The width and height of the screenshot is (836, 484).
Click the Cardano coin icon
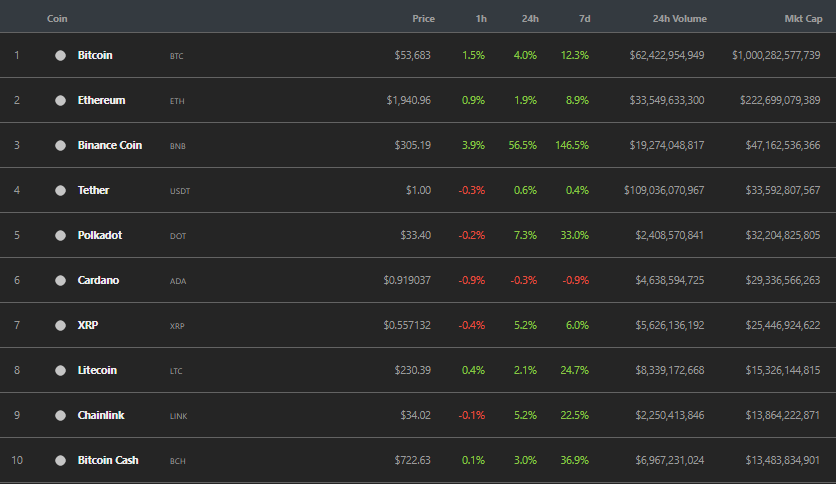60,281
